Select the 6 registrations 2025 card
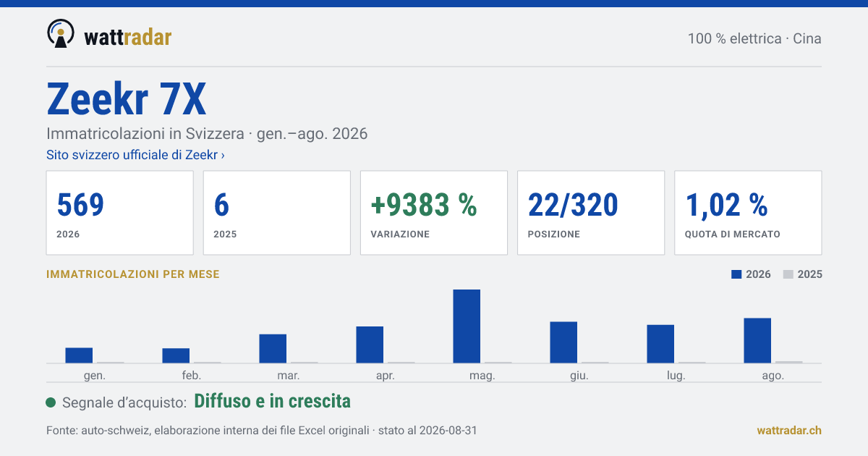Viewport: 868px width, 456px height. 277,213
